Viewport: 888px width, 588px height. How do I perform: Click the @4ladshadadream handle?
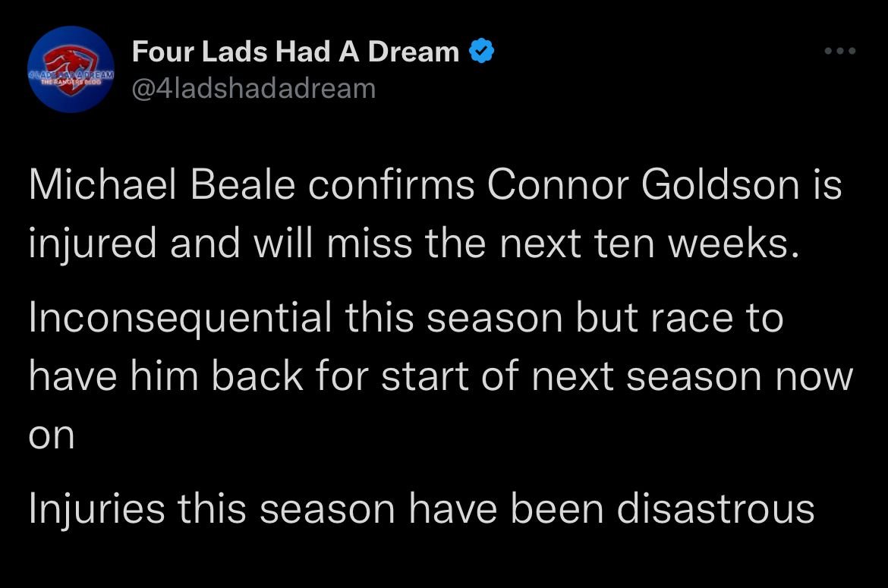(253, 88)
